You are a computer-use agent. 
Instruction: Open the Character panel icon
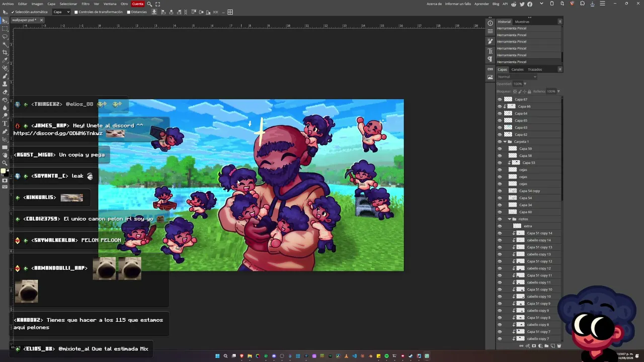click(x=490, y=51)
